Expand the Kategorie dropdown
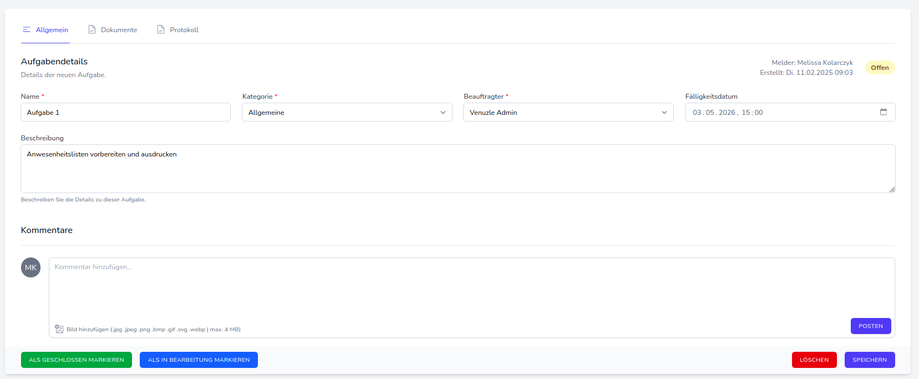Image resolution: width=919 pixels, height=379 pixels. point(347,112)
